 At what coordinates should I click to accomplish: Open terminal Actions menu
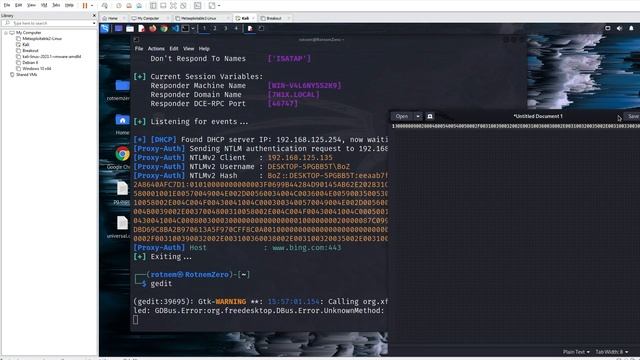click(x=156, y=49)
